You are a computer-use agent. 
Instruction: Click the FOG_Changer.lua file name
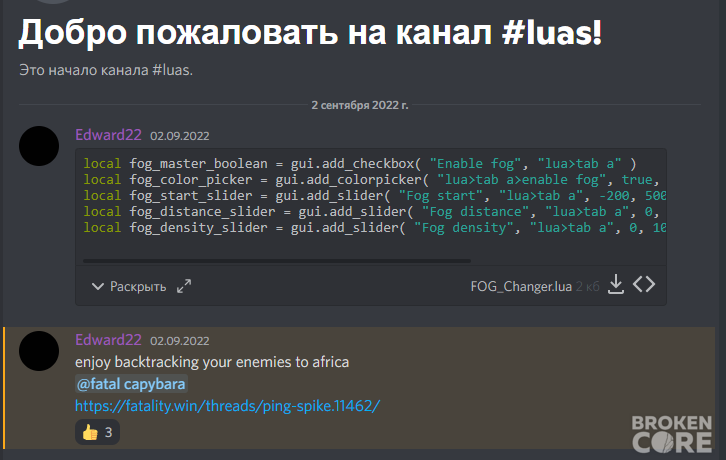tap(521, 286)
